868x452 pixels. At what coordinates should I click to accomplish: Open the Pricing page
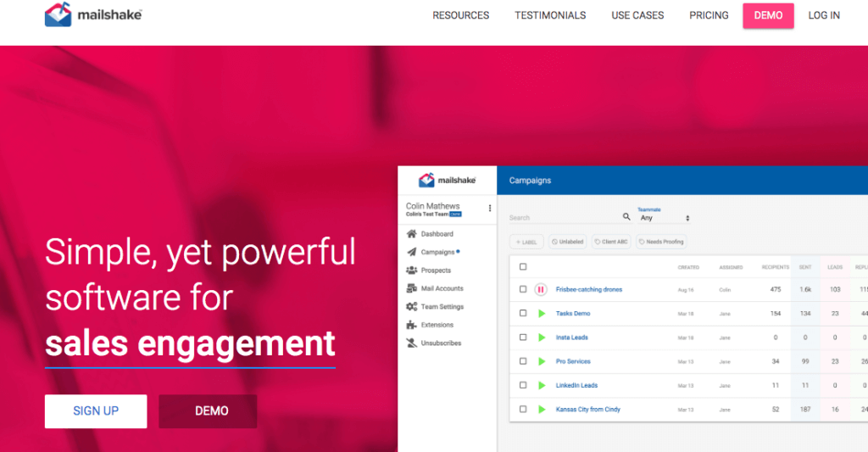(709, 15)
